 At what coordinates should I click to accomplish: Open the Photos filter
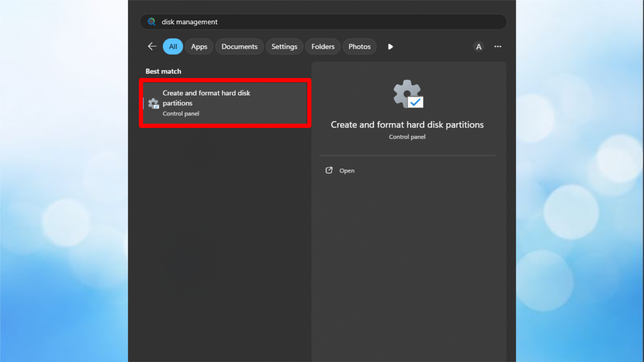(359, 46)
